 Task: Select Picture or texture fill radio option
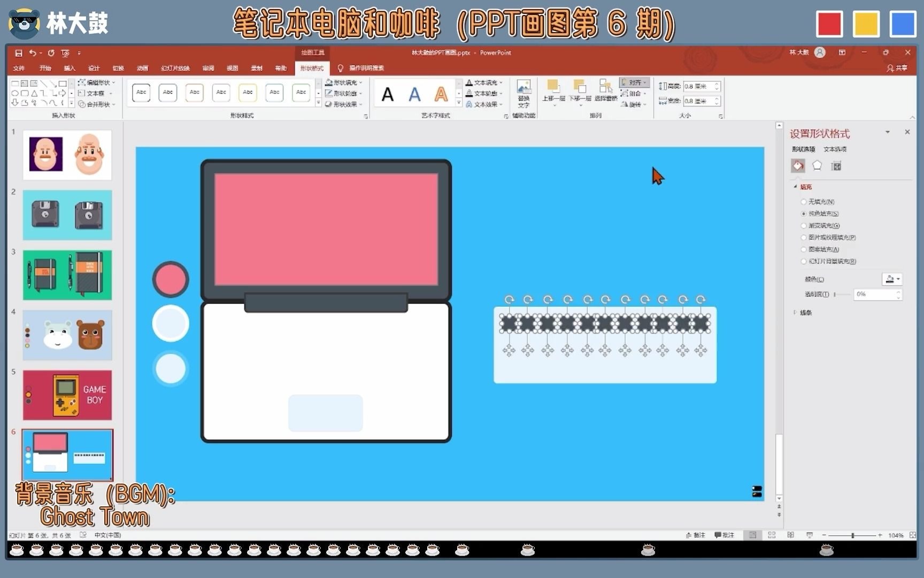(803, 237)
